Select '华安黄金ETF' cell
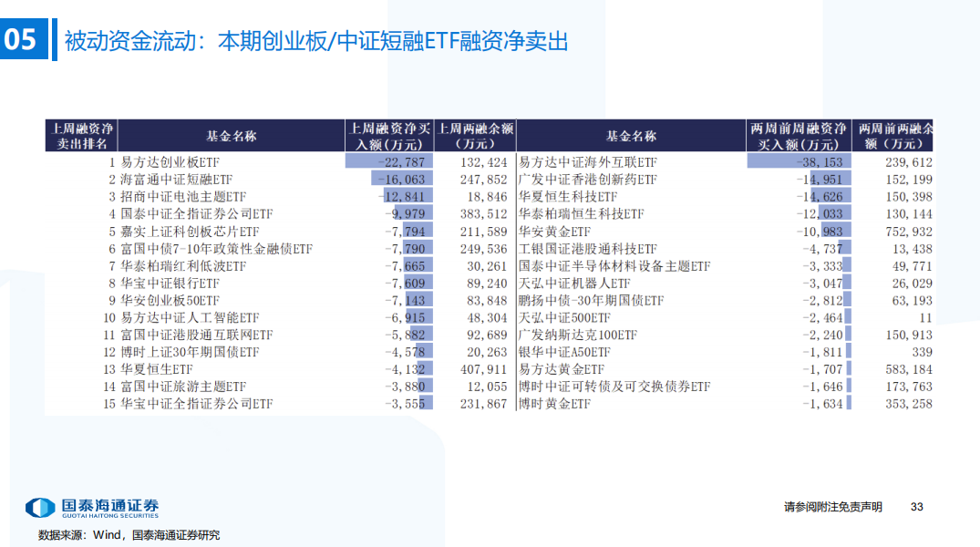 click(554, 232)
